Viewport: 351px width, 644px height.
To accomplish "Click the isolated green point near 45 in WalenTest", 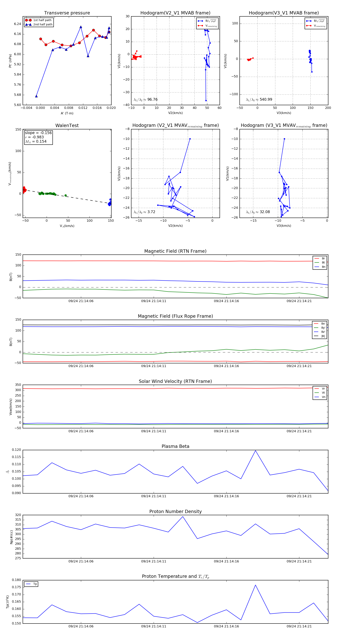I will [66, 196].
